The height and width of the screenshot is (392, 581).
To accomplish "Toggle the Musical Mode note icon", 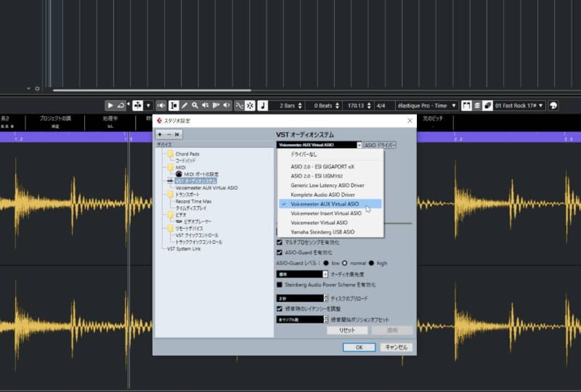I will pyautogui.click(x=263, y=105).
